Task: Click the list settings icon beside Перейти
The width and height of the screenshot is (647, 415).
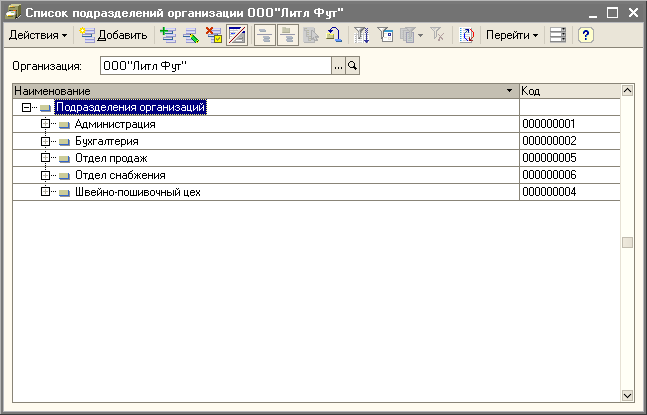Action: pos(558,35)
